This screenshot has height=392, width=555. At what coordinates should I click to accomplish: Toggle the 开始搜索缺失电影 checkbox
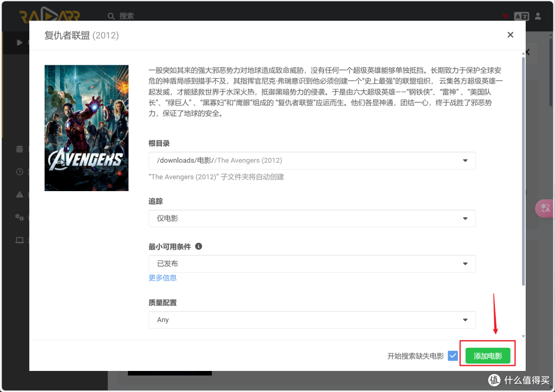pos(452,356)
